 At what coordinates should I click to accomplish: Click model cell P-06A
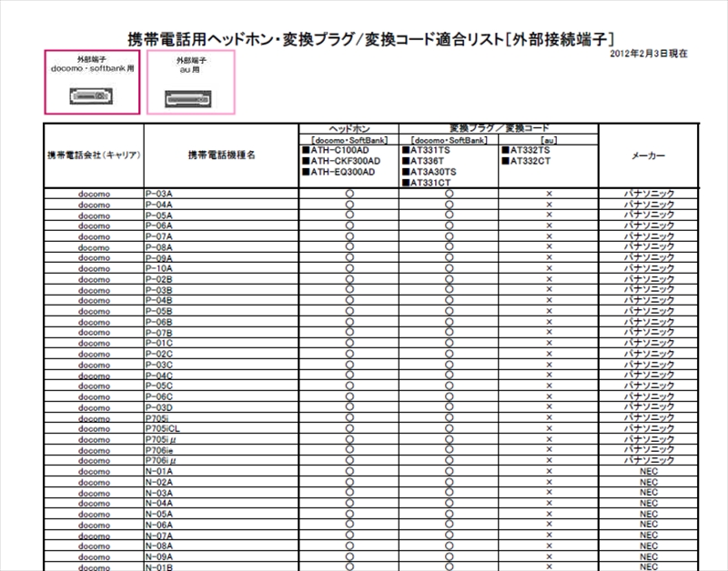221,225
